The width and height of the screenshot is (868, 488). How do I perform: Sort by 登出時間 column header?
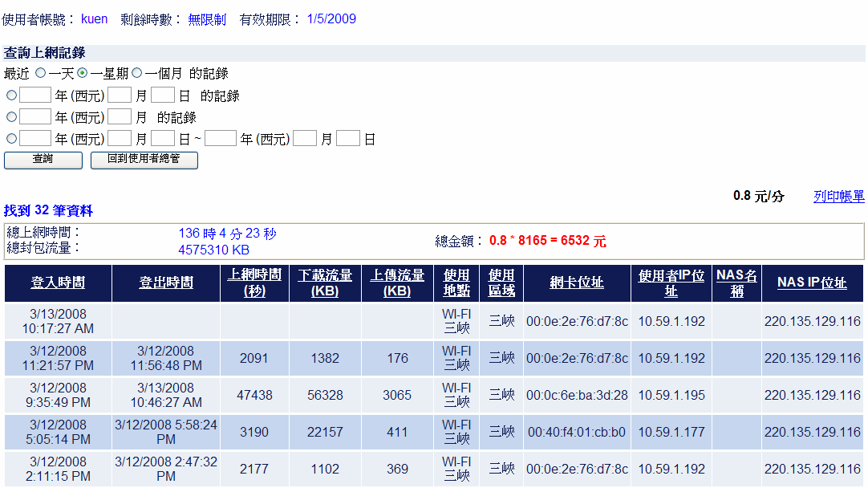point(166,283)
